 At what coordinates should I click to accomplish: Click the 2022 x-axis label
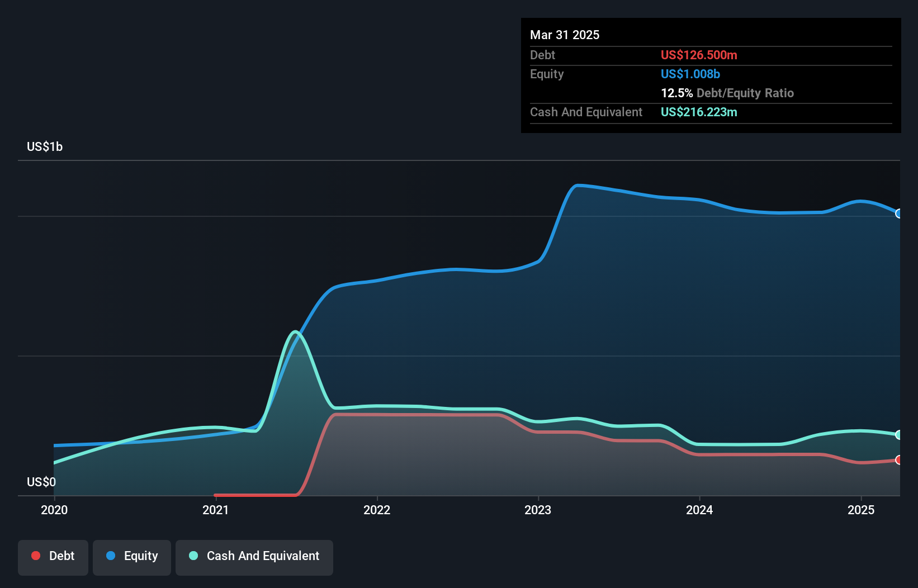click(377, 510)
